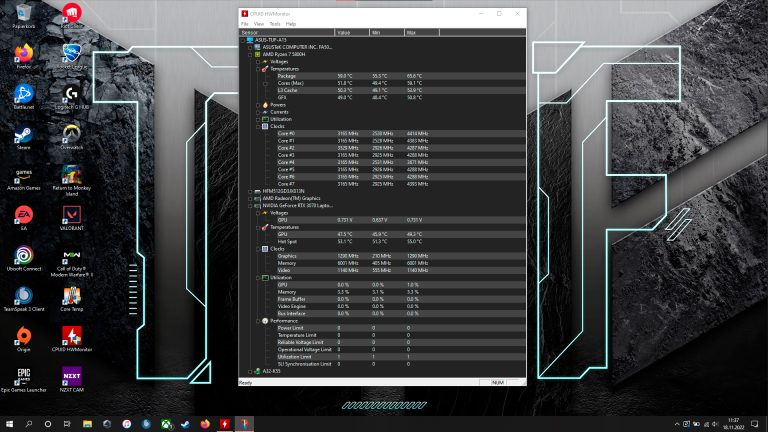Image resolution: width=768 pixels, height=432 pixels.
Task: Collapse the NVIDIA GeForce RTX 3070 node
Action: (x=250, y=205)
